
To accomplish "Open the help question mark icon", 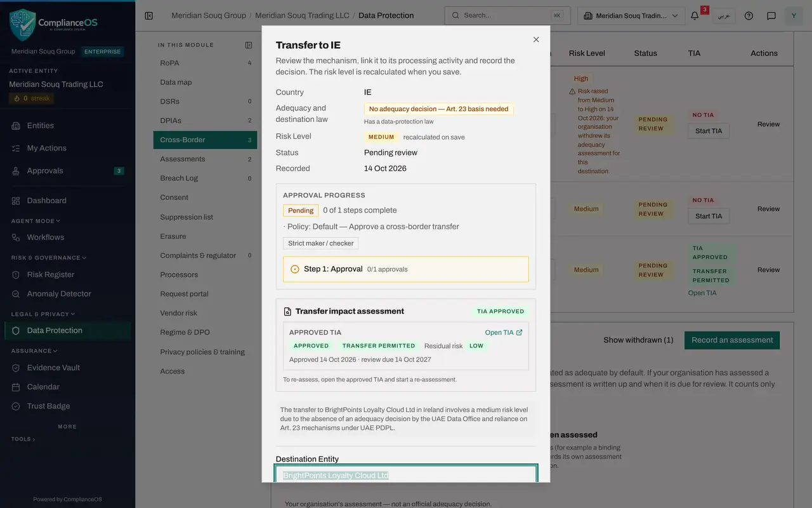I will click(x=749, y=15).
